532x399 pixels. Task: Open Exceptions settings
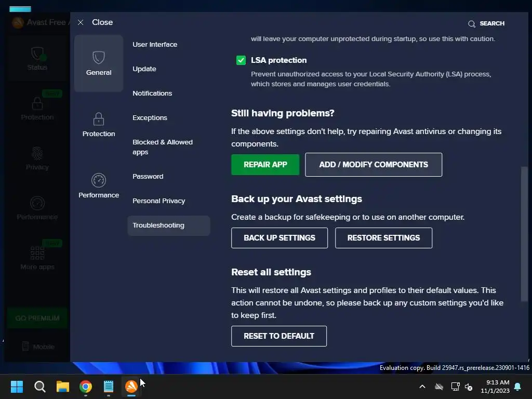click(150, 118)
